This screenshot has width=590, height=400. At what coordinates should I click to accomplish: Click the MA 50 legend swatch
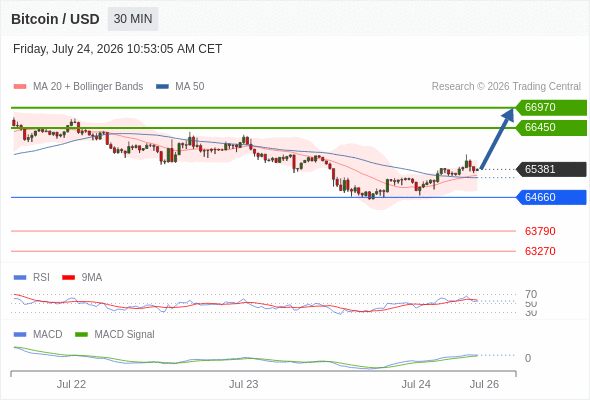pyautogui.click(x=162, y=87)
